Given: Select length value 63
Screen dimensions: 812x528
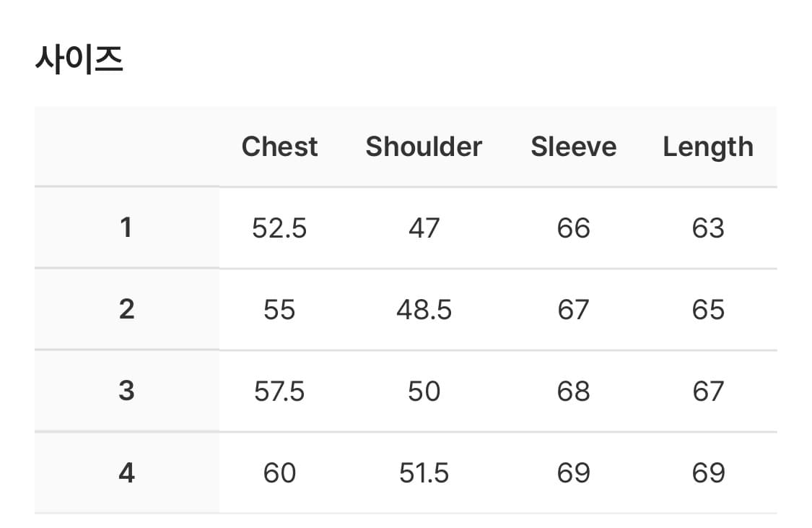Looking at the screenshot, I should click(708, 228).
